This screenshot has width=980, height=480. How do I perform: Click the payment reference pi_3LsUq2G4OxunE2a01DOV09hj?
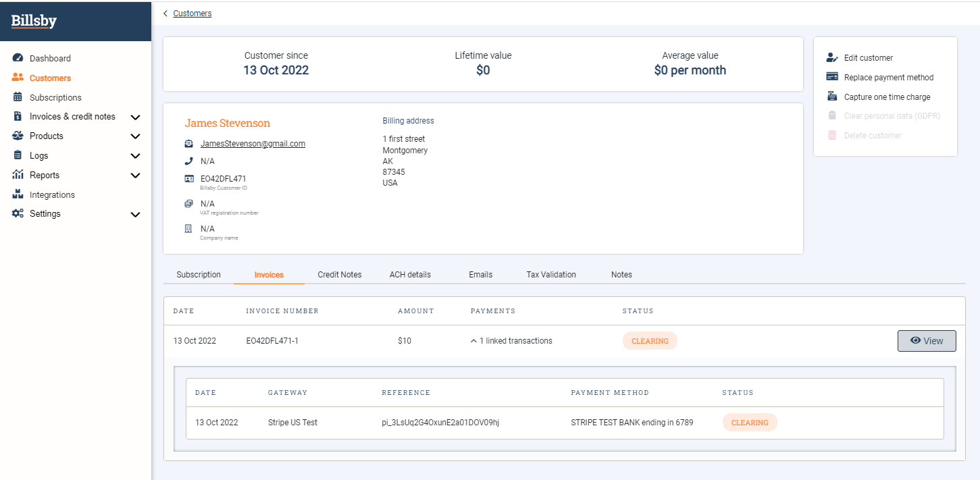tap(440, 423)
